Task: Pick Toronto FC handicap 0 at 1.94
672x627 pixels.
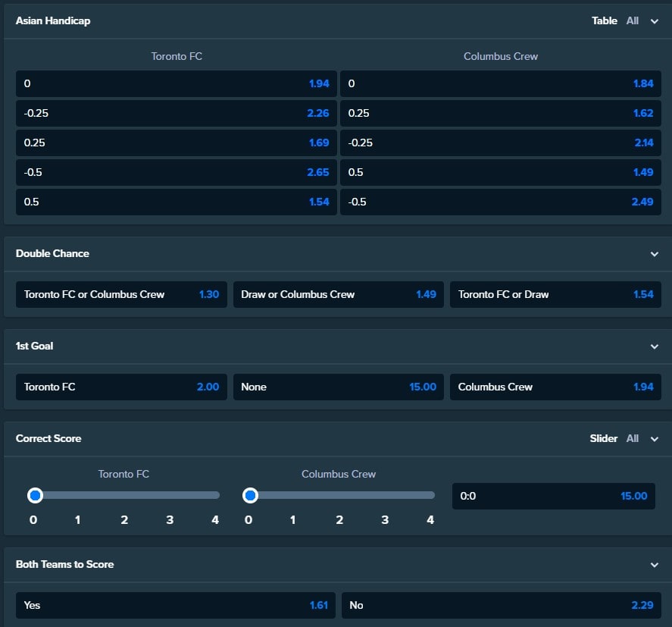Action: coord(176,83)
